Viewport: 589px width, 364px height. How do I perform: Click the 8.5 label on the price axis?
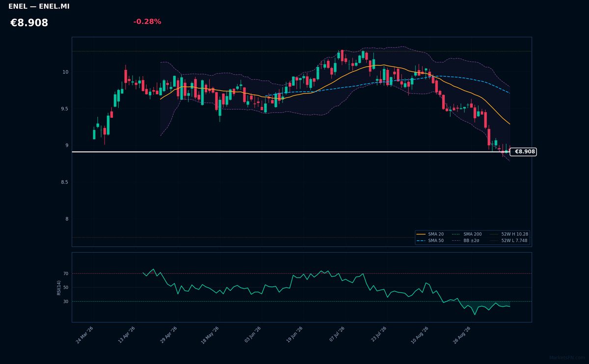[x=64, y=182]
